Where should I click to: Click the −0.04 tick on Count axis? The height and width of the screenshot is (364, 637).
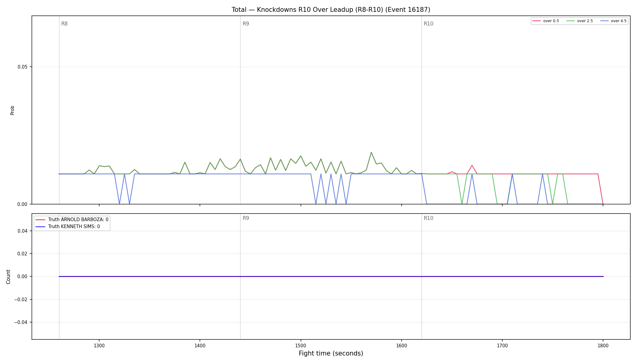coord(21,322)
